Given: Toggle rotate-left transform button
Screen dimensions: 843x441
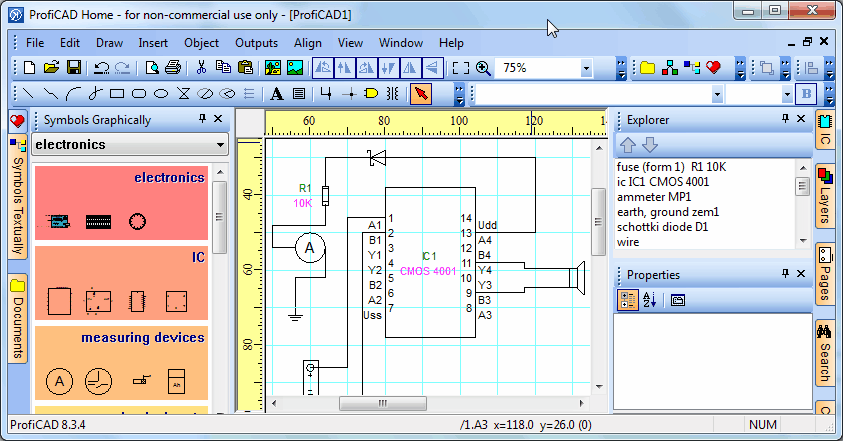Looking at the screenshot, I should [x=323, y=68].
